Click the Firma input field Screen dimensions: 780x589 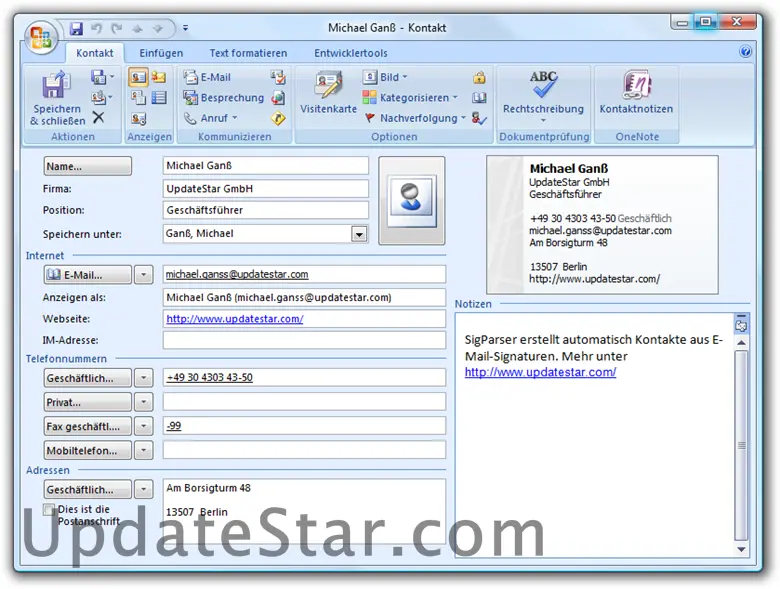click(x=266, y=189)
